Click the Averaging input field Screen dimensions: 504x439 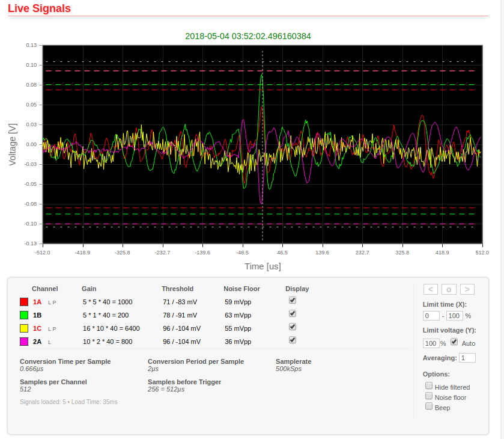pos(467,358)
